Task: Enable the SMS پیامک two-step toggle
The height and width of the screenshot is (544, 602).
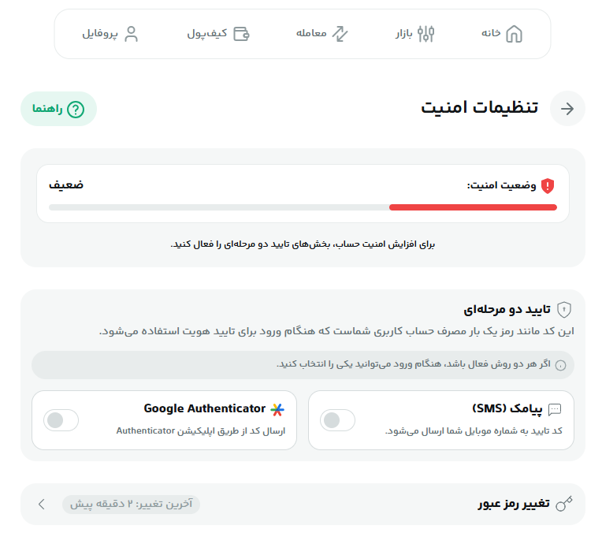Action: (x=337, y=420)
